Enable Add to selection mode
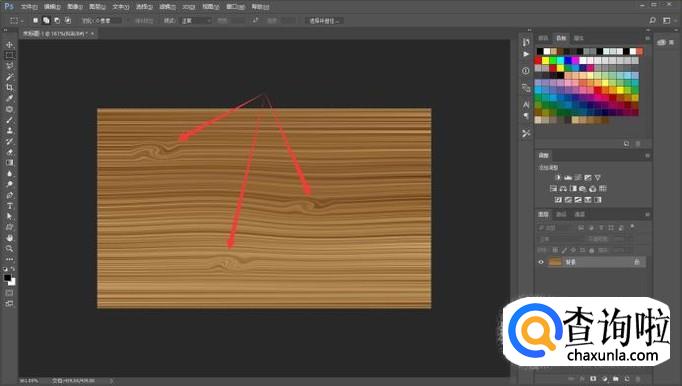This screenshot has width=682, height=386. [46, 20]
